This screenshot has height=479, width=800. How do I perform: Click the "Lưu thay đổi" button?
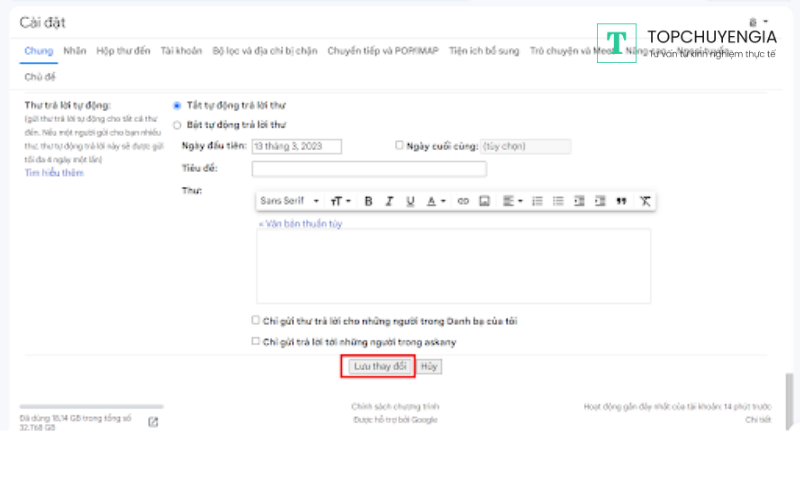pyautogui.click(x=379, y=367)
